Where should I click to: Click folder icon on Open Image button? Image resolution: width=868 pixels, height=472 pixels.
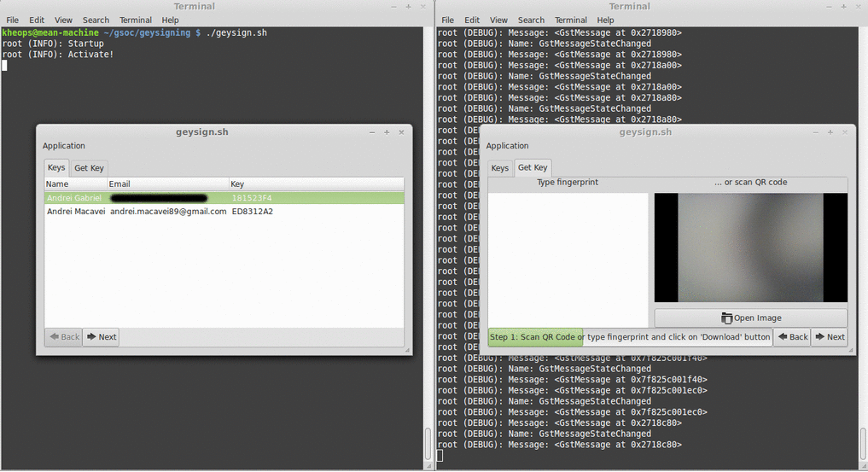[x=726, y=318]
